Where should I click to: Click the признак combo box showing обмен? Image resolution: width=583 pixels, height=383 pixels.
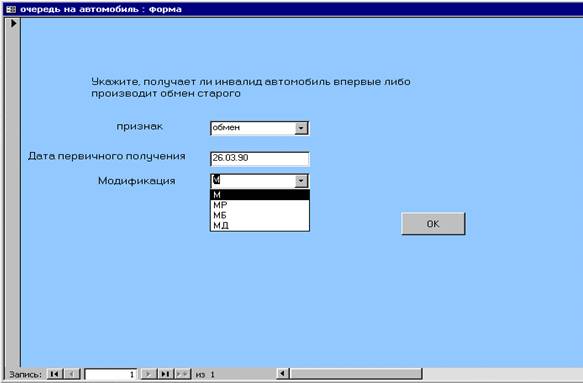point(260,128)
